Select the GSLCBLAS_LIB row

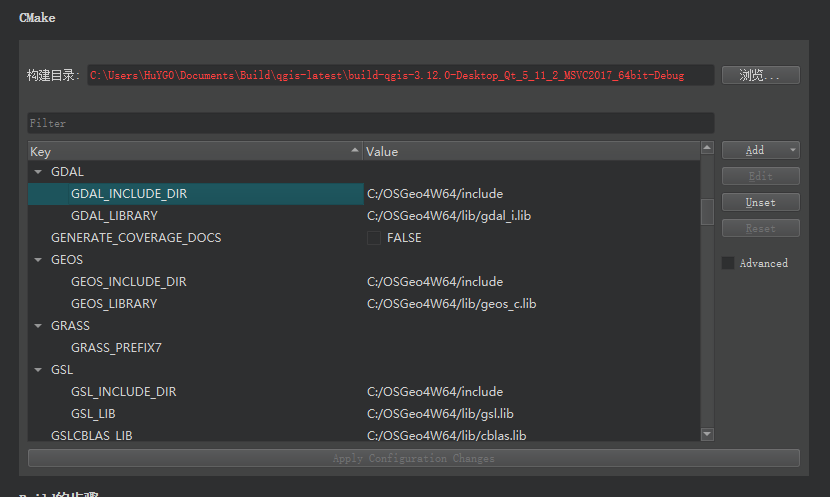(x=91, y=436)
